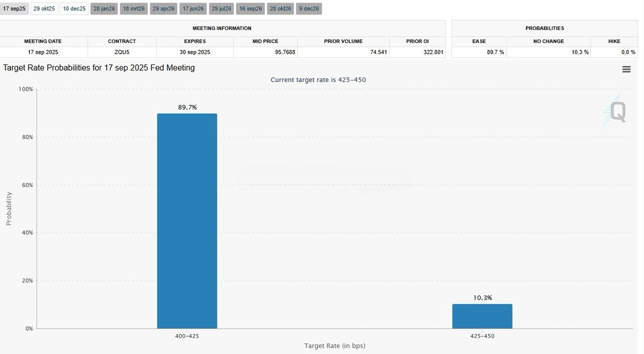Click the 400-425 probability bar

187,221
